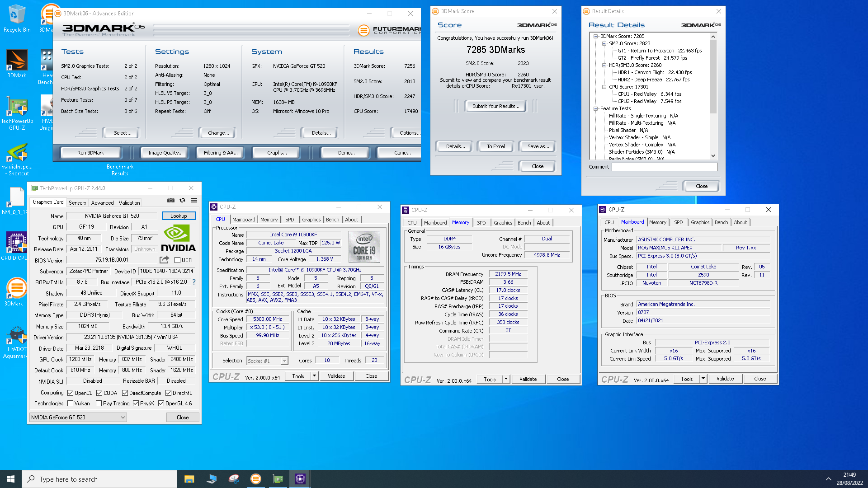Open the Windows Start menu
This screenshot has height=488, width=868.
(x=11, y=479)
